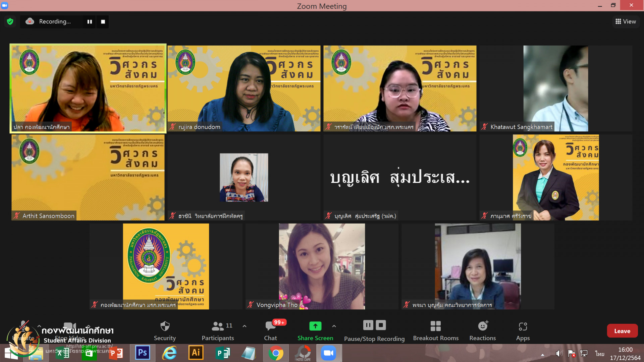
Task: Pause the recording from top bar
Action: (90, 21)
